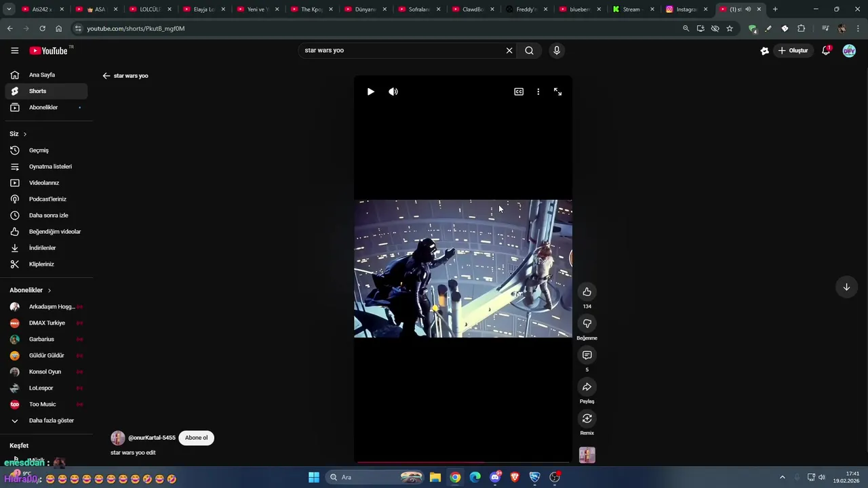Open YouTube notifications bell
Viewport: 868px width, 488px height.
click(x=826, y=50)
